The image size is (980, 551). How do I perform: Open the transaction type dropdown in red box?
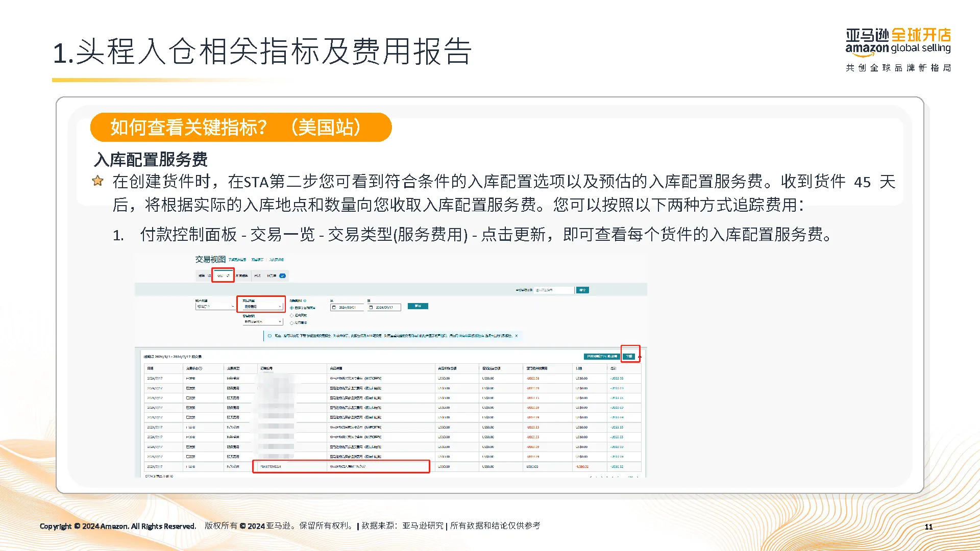tap(262, 307)
